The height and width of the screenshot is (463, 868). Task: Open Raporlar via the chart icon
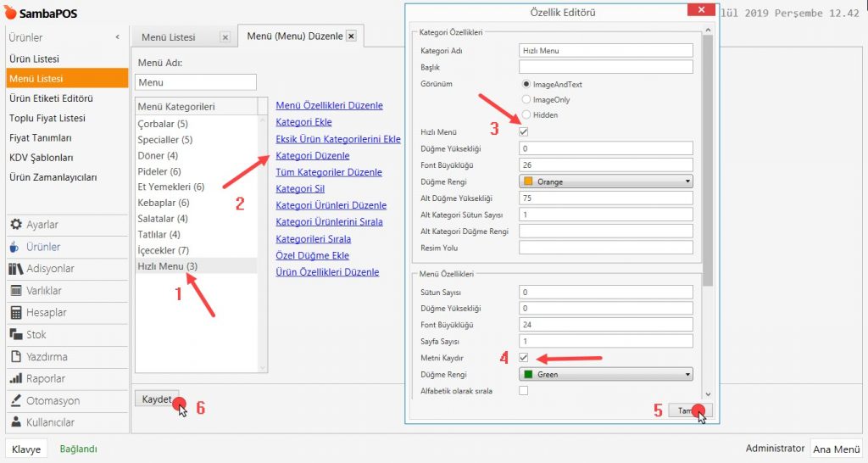pyautogui.click(x=15, y=379)
